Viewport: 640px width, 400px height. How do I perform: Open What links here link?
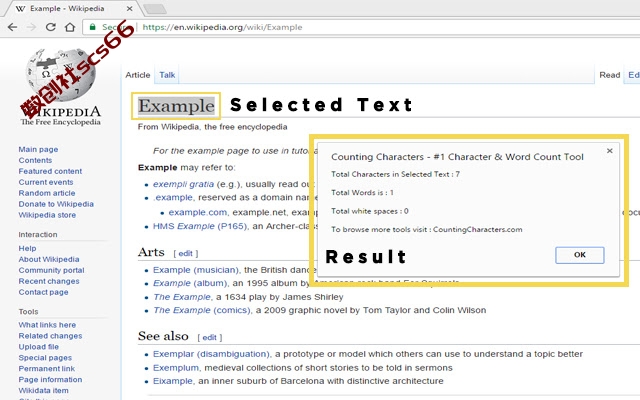[x=47, y=325]
